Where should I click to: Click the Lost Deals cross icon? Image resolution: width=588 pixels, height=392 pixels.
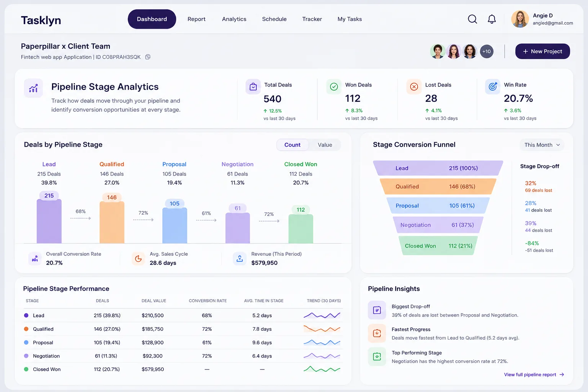click(414, 87)
